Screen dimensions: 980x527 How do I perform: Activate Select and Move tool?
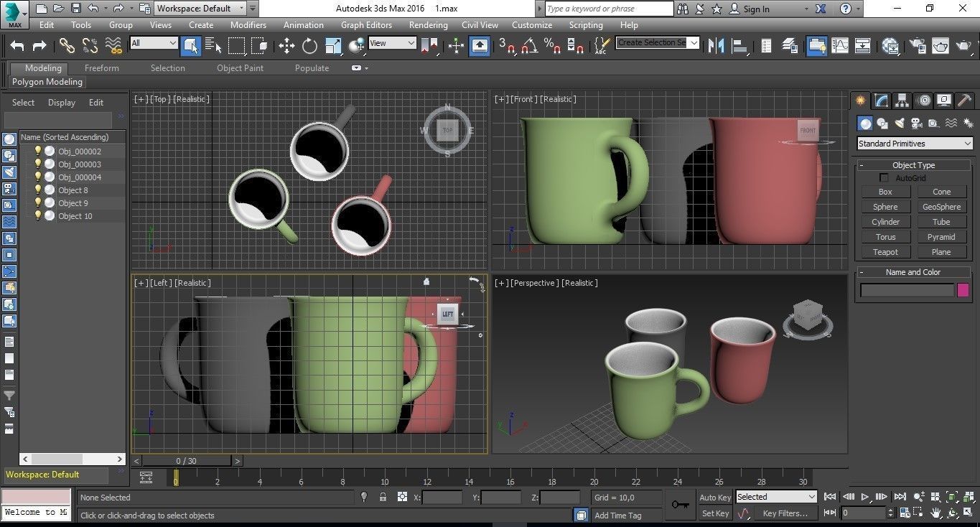(286, 46)
